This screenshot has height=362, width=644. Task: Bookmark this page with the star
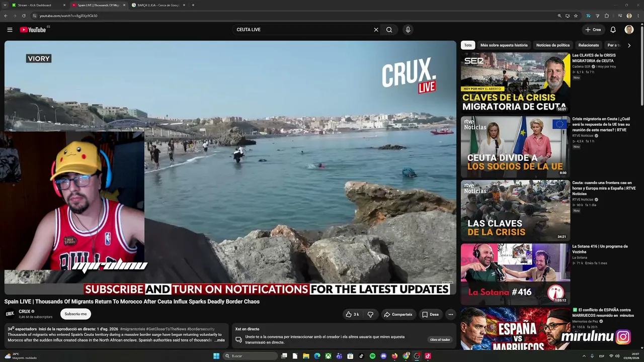(576, 16)
